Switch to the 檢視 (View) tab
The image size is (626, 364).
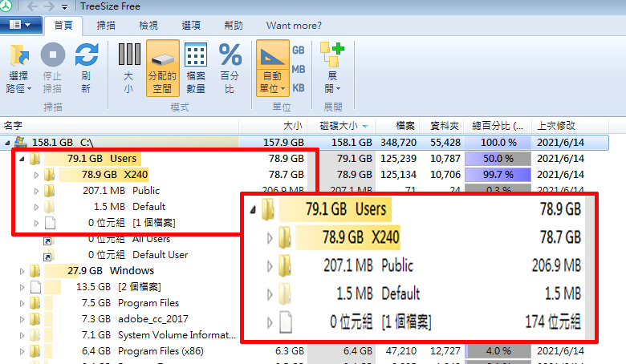pos(148,26)
